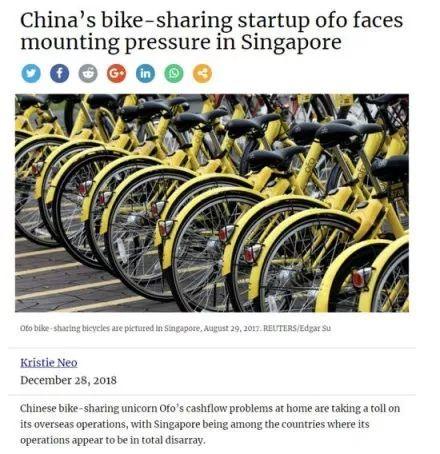Share the article on Twitter
Image resolution: width=440 pixels, height=454 pixels.
[x=31, y=73]
